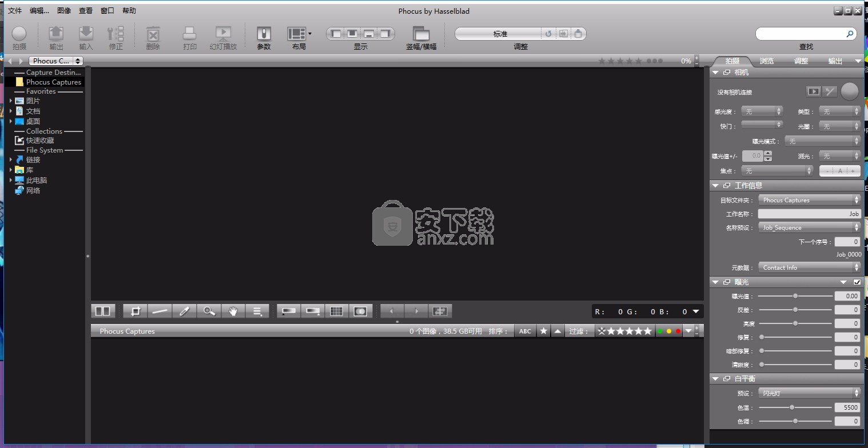
Task: Open the 文件 menu
Action: coord(15,10)
